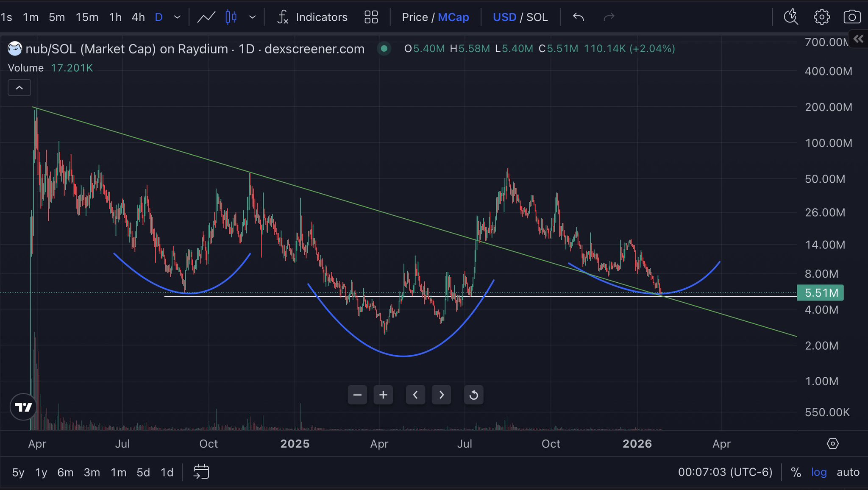
Task: Click the go-to-date calendar icon
Action: point(201,472)
